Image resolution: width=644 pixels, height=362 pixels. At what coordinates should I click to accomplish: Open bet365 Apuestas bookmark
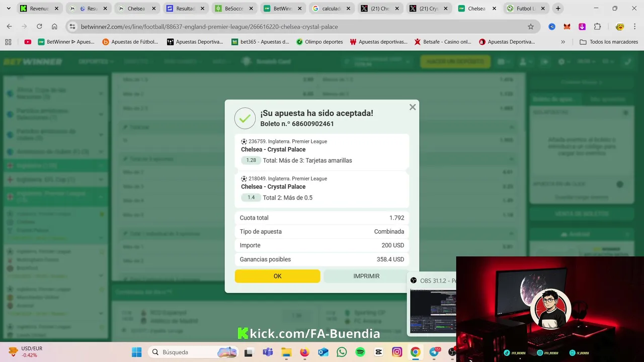point(260,42)
